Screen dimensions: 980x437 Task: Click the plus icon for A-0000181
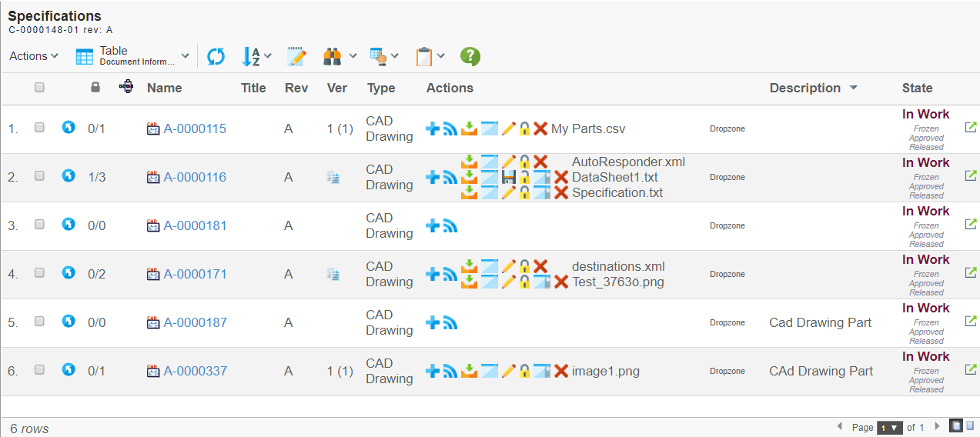[x=433, y=225]
